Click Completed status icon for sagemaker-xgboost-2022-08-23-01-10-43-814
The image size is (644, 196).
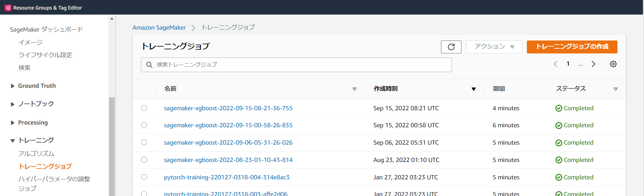pos(559,160)
